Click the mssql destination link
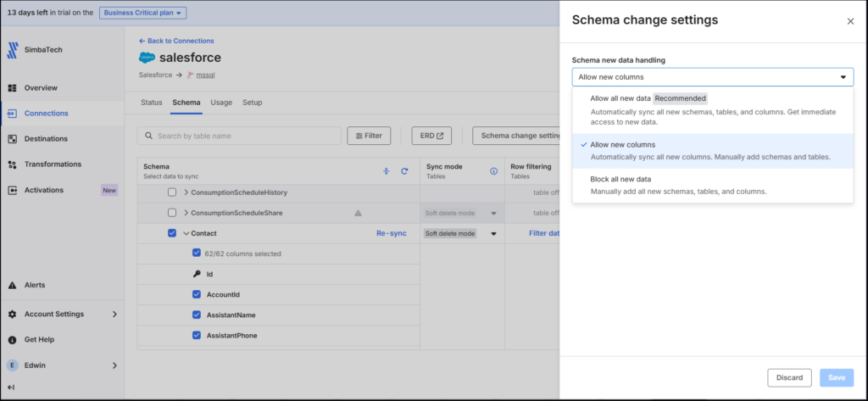 [x=205, y=75]
